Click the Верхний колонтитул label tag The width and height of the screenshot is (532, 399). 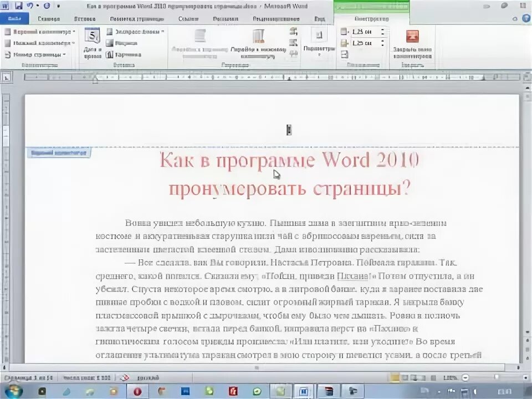pos(59,153)
